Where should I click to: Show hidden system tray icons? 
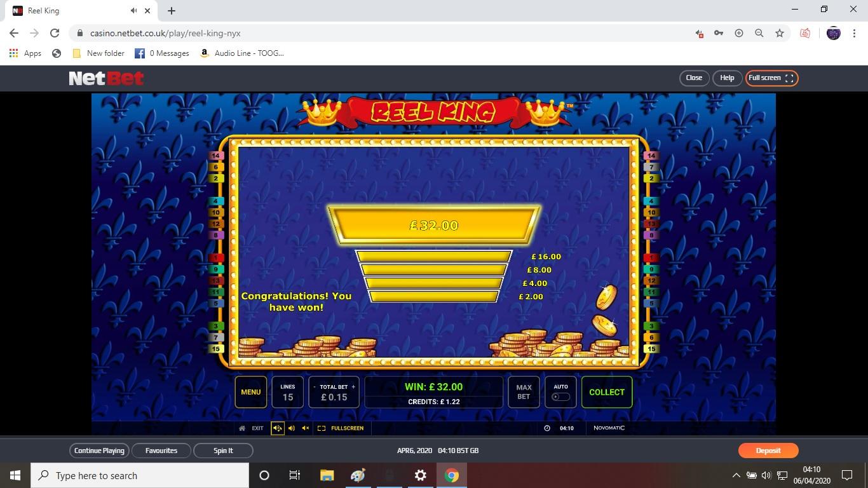[x=736, y=475]
